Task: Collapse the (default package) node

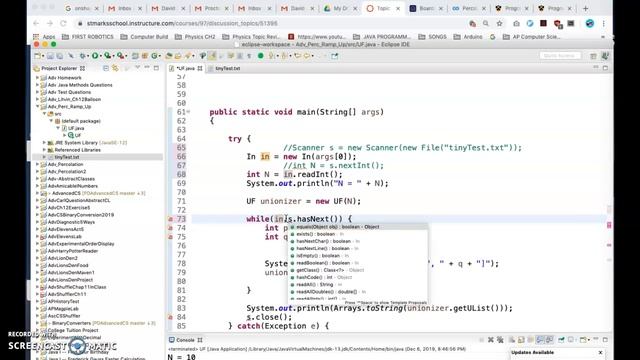Action: point(51,121)
